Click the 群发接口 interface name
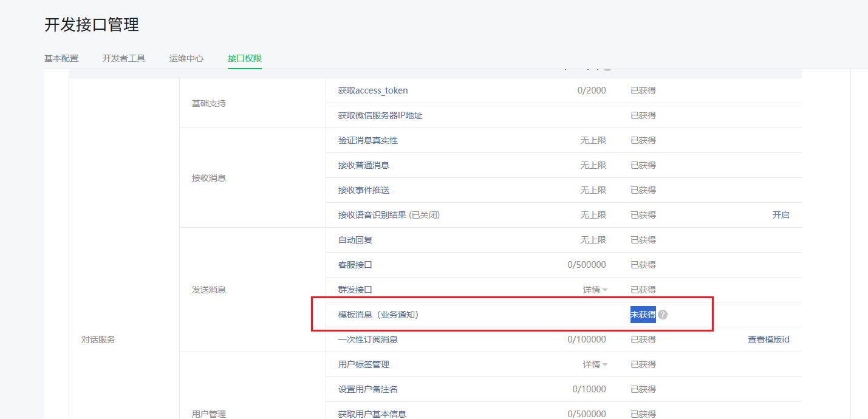 (355, 290)
